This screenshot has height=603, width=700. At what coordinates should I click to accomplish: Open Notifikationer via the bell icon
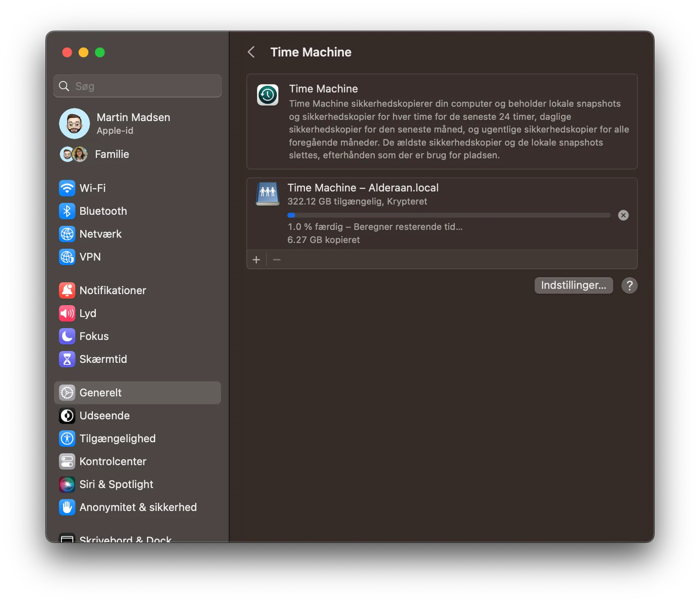pyautogui.click(x=68, y=290)
